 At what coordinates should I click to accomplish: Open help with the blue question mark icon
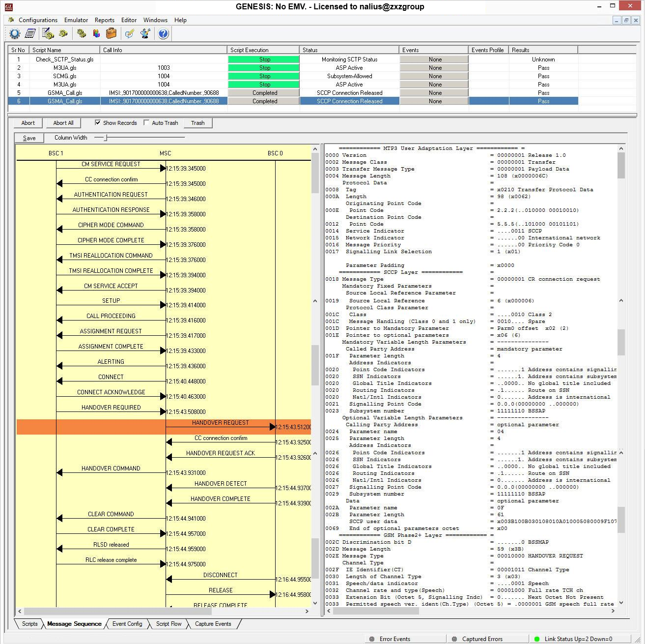(164, 33)
